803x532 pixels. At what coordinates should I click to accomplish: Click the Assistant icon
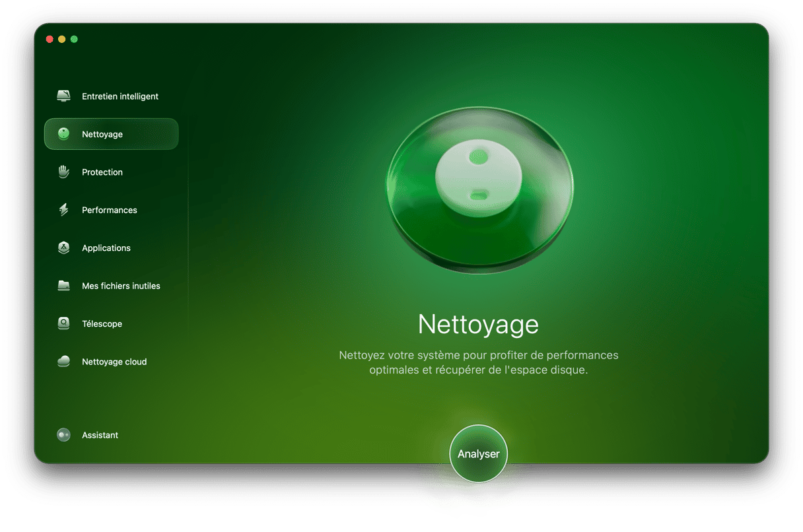63,435
